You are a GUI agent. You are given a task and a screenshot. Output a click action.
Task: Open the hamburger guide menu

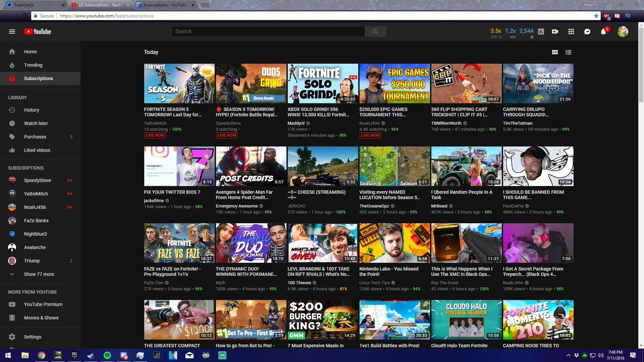(12, 32)
